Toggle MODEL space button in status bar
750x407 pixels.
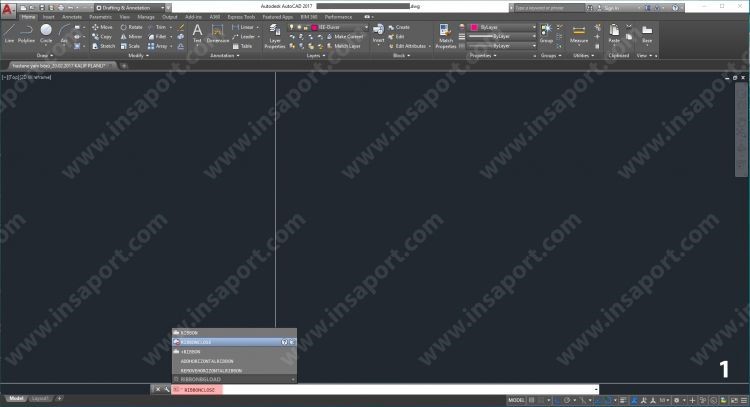516,399
